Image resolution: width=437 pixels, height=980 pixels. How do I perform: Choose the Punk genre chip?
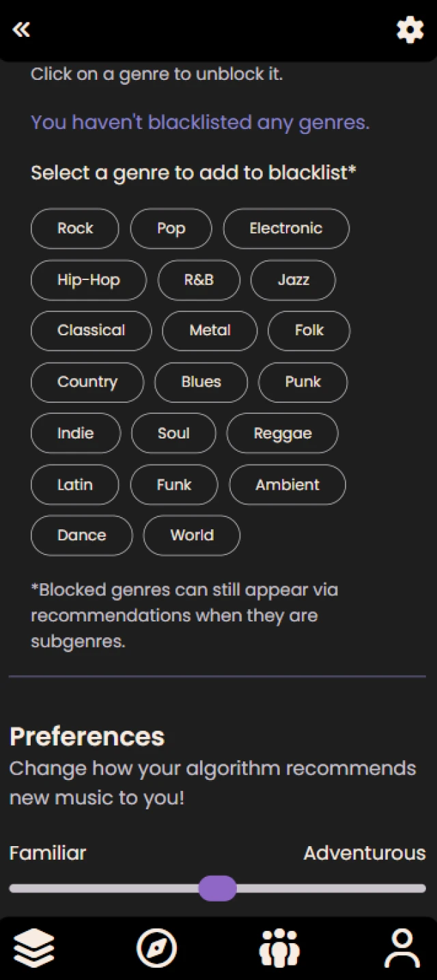(302, 382)
